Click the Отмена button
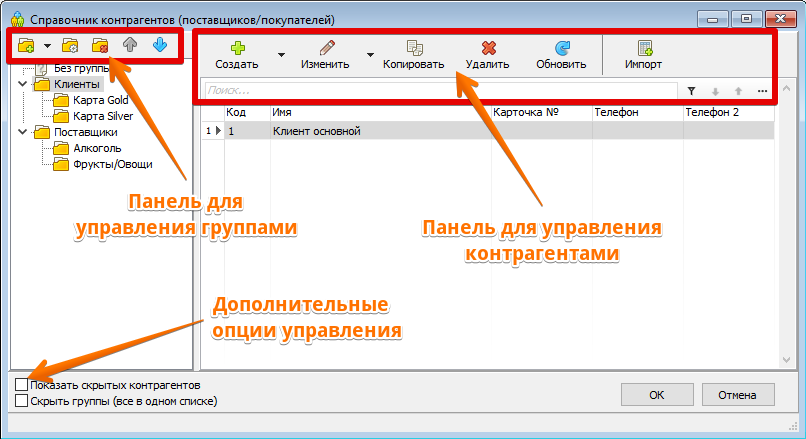This screenshot has width=806, height=439. pyautogui.click(x=738, y=395)
